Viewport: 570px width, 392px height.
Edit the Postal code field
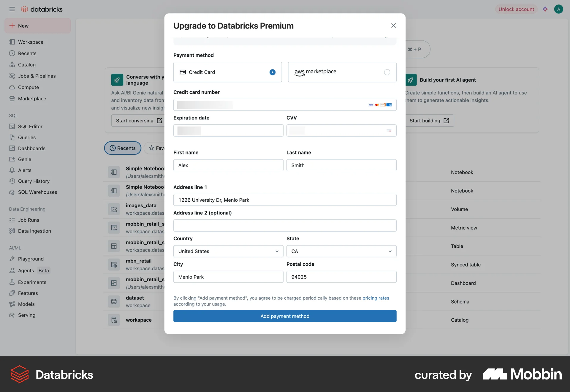click(341, 277)
